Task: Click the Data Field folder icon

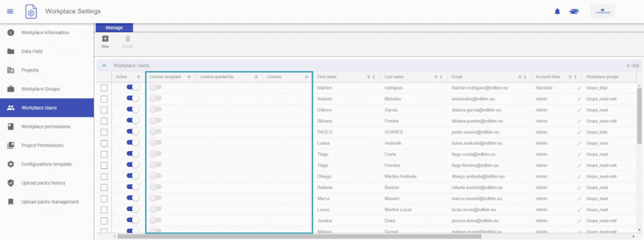Action: [11, 52]
